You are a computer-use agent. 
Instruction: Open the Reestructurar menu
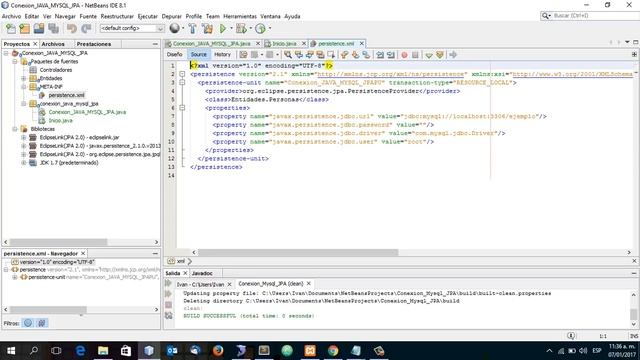117,16
